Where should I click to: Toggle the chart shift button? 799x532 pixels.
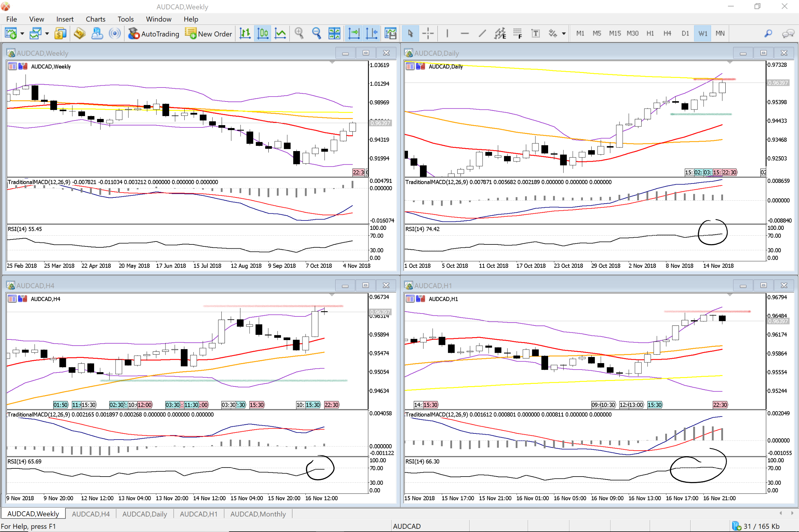[372, 33]
